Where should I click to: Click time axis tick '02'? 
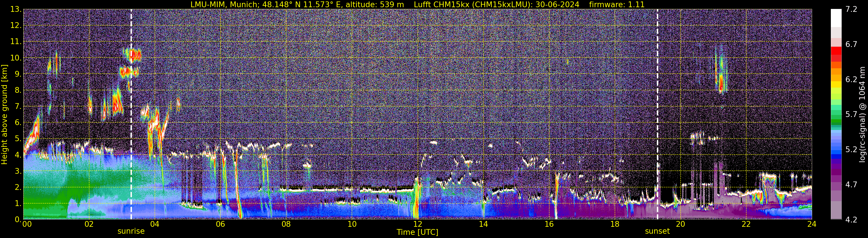point(89,224)
